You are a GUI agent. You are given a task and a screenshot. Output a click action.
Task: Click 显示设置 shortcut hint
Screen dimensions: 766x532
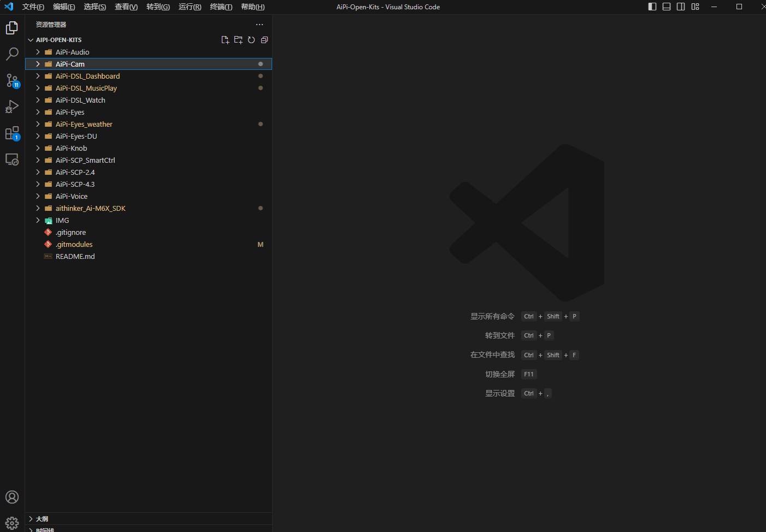tap(500, 393)
